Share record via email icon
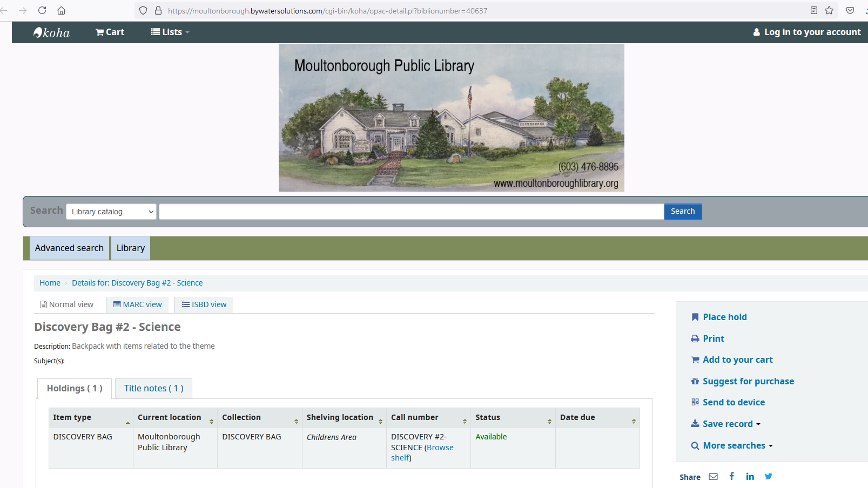868x488 pixels. tap(713, 477)
